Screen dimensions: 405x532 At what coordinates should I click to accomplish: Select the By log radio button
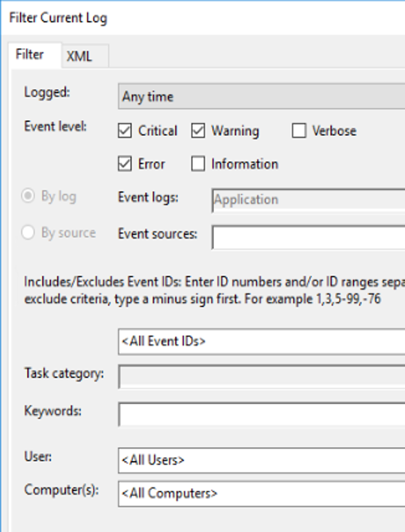(28, 196)
